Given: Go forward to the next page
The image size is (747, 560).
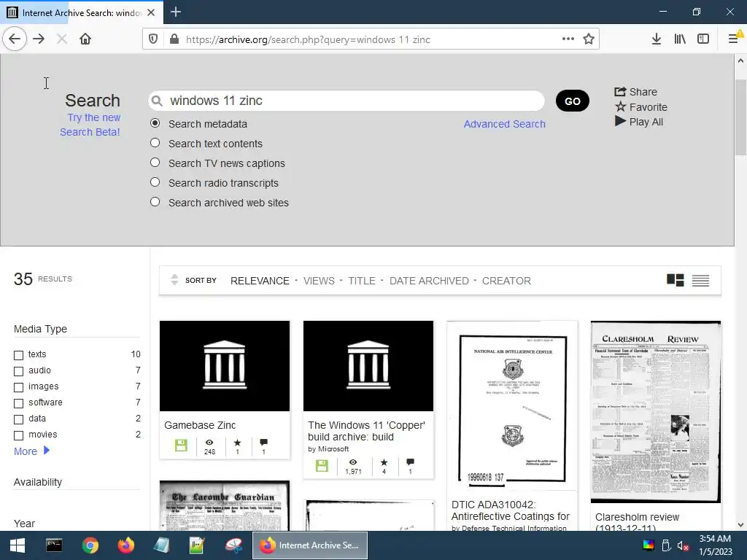Looking at the screenshot, I should point(39,39).
